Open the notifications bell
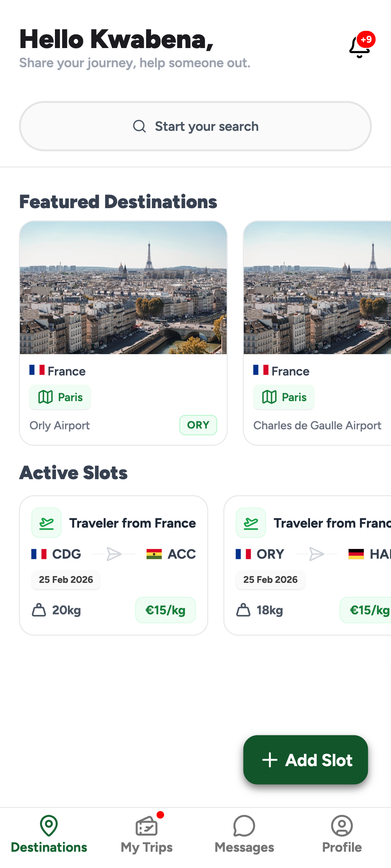The width and height of the screenshot is (391, 868). (360, 47)
